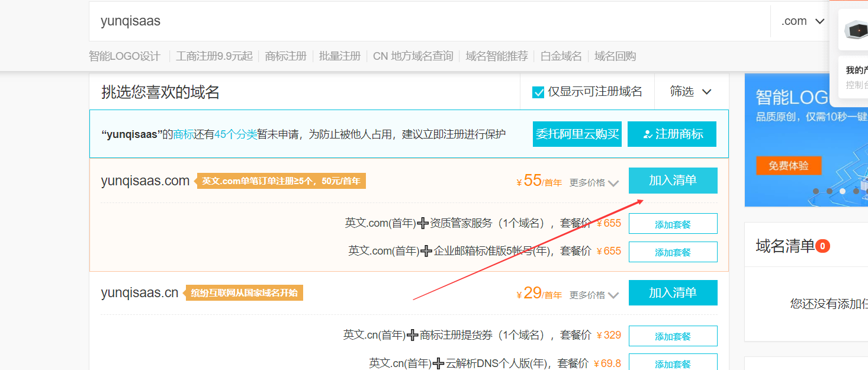Click the ¥69.8 bundle price
Viewport: 868px width, 370px height.
[607, 363]
